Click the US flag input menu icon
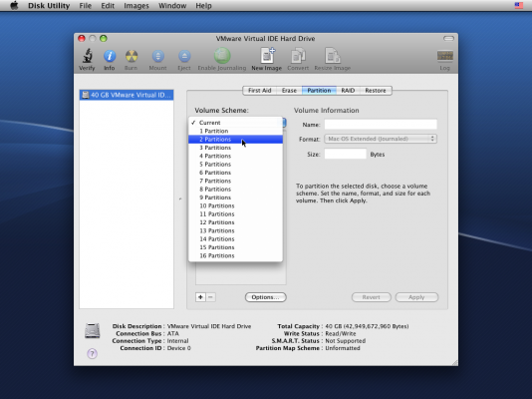The image size is (532, 399). 518,5
